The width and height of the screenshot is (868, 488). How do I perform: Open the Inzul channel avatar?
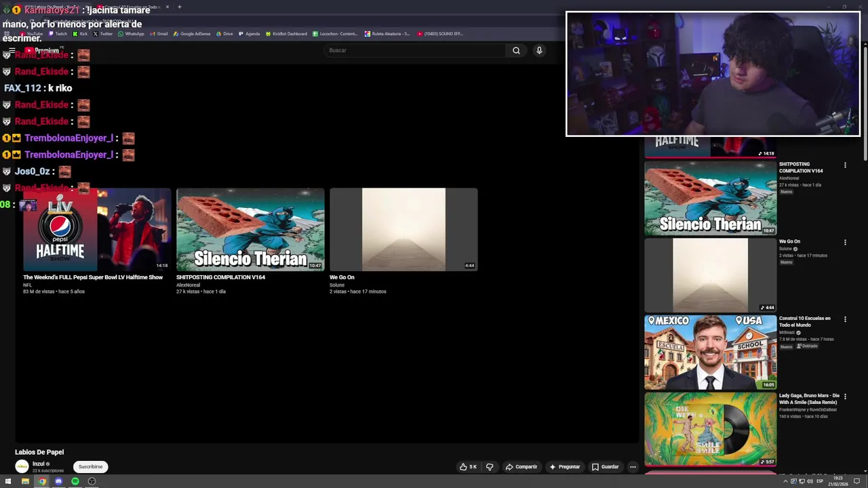click(22, 466)
